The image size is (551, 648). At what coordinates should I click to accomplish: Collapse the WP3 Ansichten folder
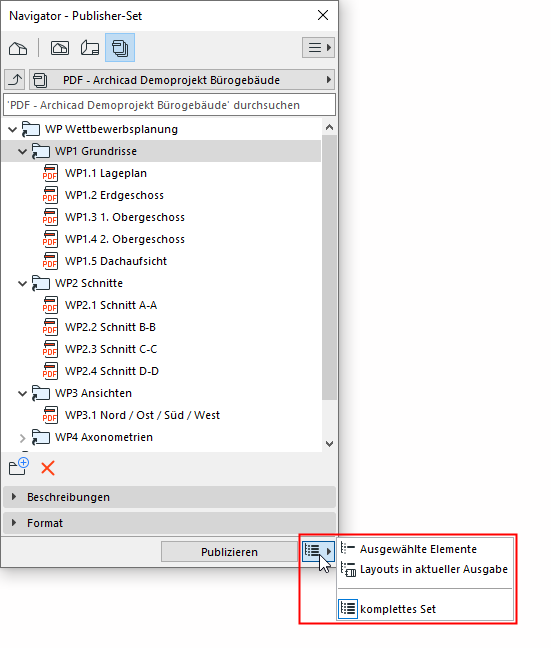tap(22, 393)
